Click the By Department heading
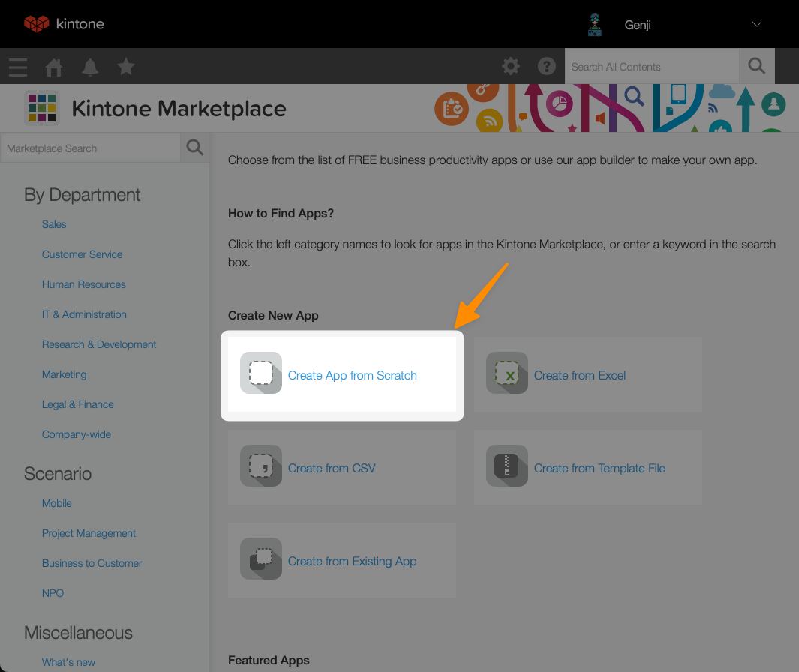 pos(82,194)
